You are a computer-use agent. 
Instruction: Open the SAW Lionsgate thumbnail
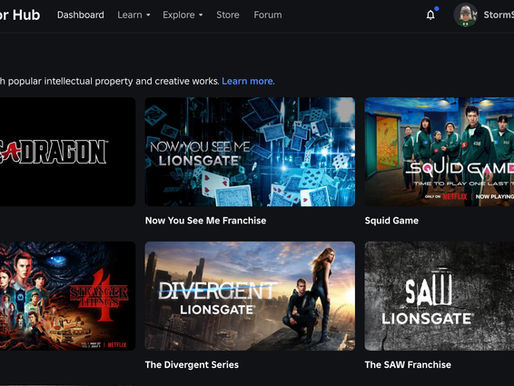click(x=439, y=296)
